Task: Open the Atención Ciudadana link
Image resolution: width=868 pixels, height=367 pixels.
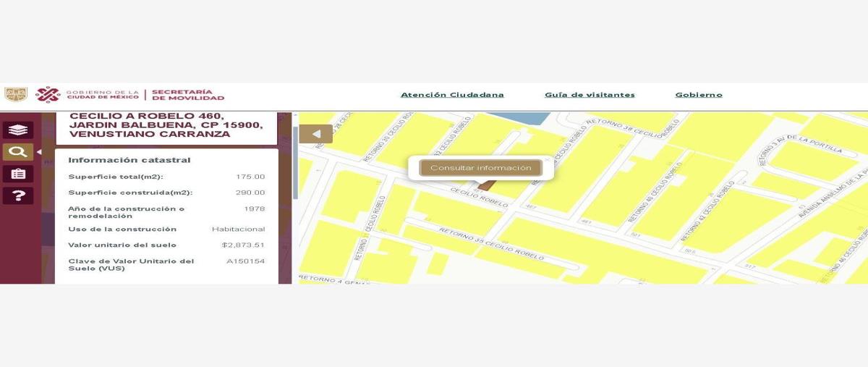Action: point(452,95)
